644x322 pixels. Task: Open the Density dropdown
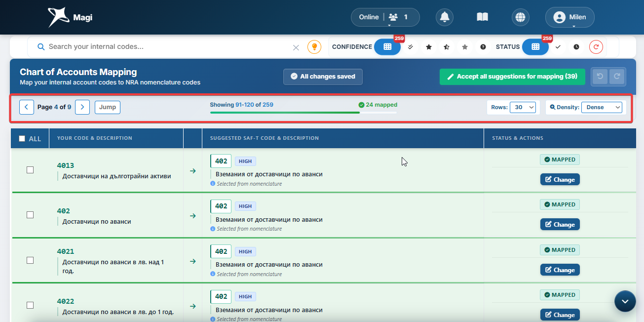(602, 107)
